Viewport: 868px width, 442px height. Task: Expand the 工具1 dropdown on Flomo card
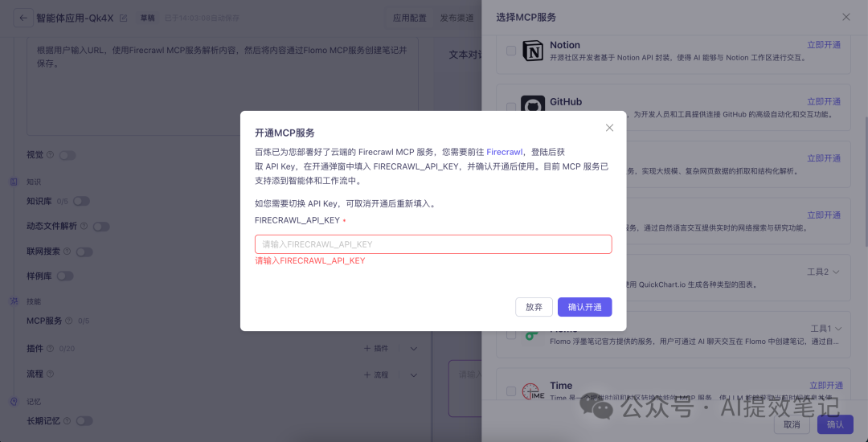[826, 329]
